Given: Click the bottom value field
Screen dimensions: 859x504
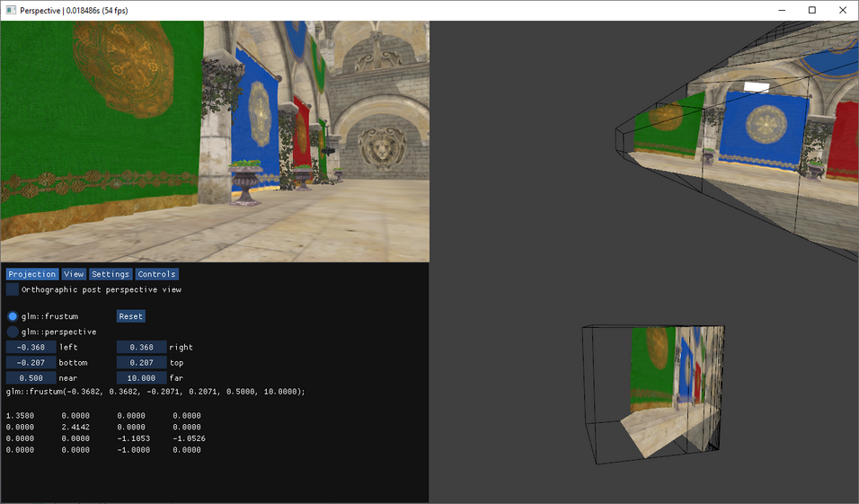Looking at the screenshot, I should click(31, 362).
